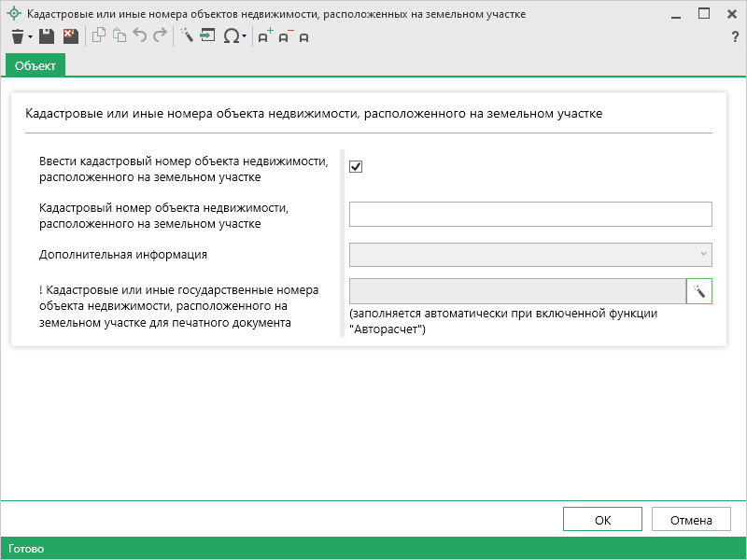
Task: Open the dropdown arrow beside the trash icon
Action: 30,37
